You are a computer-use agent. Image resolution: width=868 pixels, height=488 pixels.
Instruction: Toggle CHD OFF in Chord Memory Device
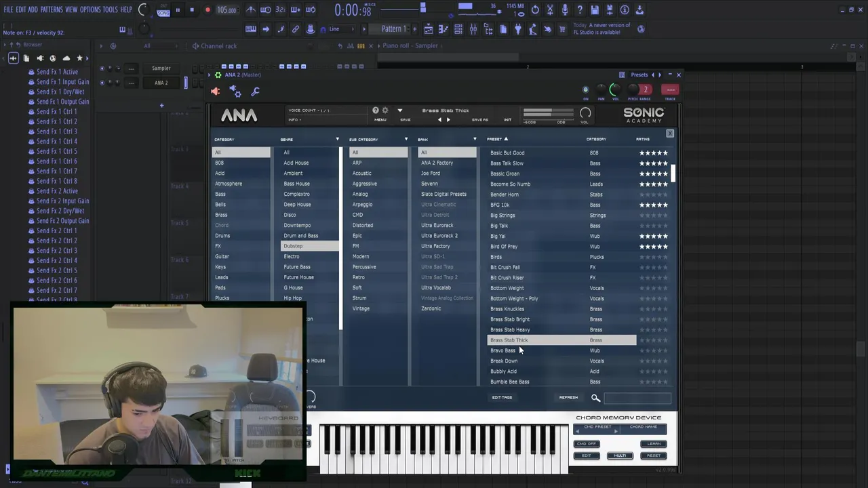[586, 444]
